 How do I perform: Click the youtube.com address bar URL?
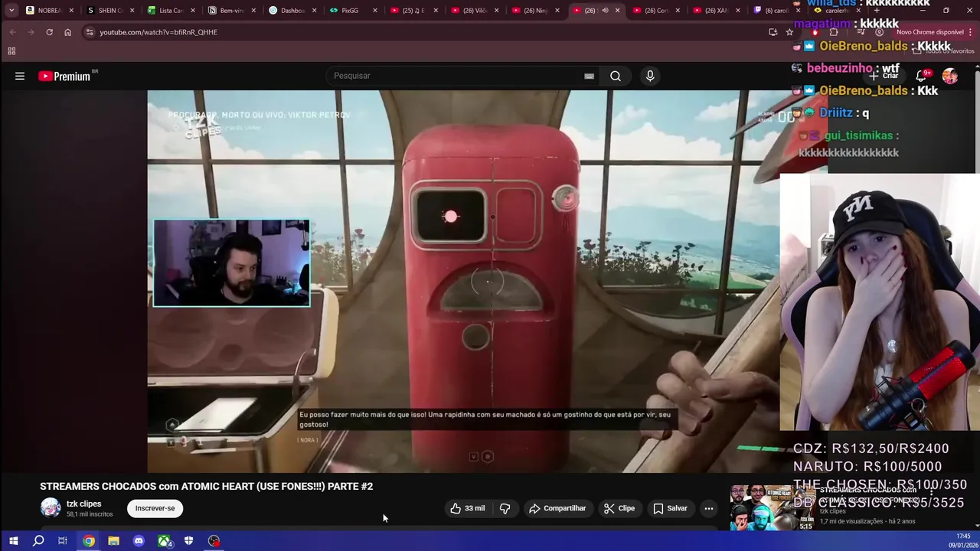tap(158, 32)
